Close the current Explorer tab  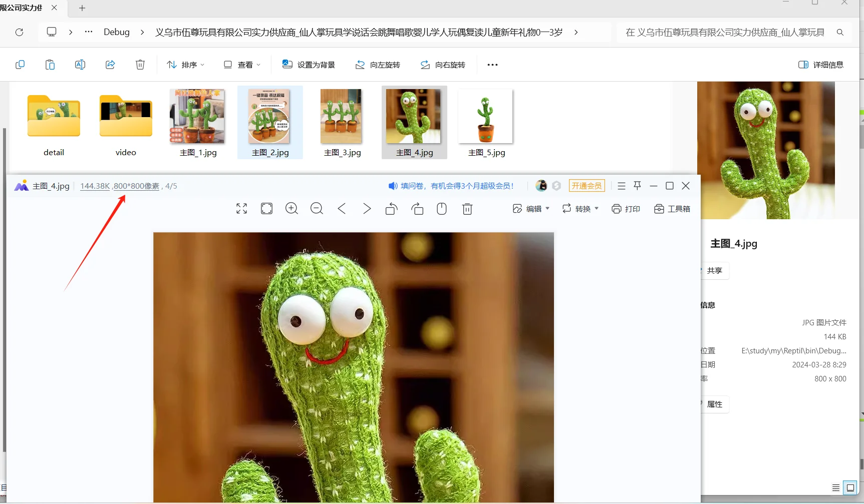[x=54, y=8]
